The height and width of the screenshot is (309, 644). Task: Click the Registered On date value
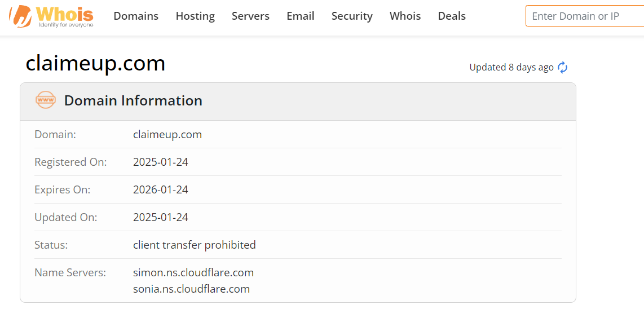(x=161, y=162)
